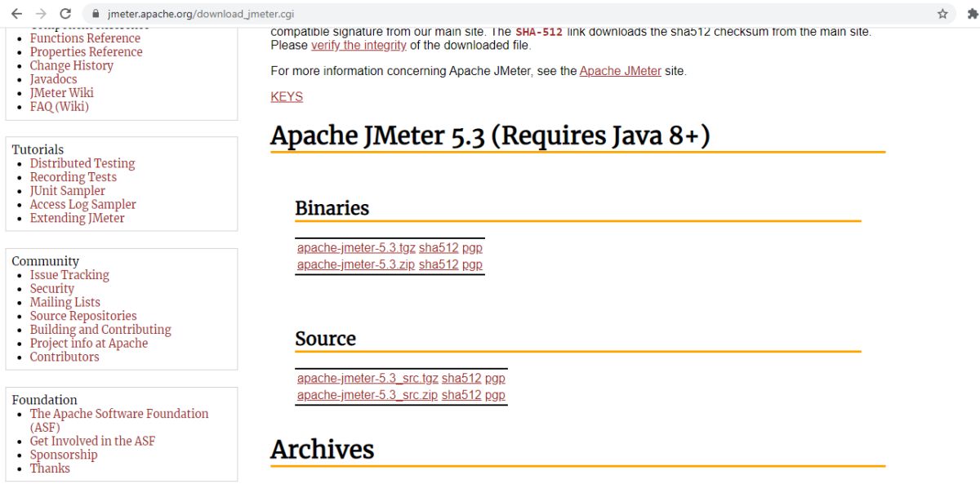Go back using the browser back arrow
Viewport: 980px width, 484px height.
pyautogui.click(x=16, y=13)
